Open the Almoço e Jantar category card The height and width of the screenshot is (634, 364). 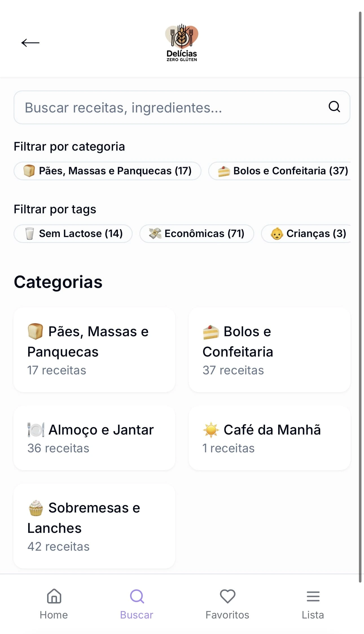tap(94, 438)
